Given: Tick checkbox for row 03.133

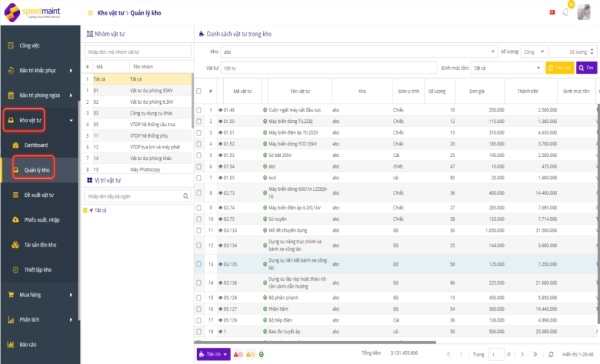Looking at the screenshot, I should [x=199, y=230].
